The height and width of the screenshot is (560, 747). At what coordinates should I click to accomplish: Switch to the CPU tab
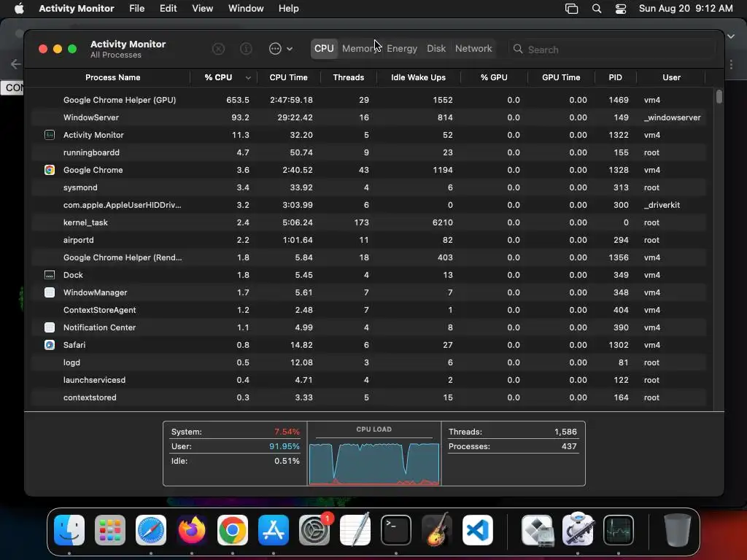[x=324, y=49]
